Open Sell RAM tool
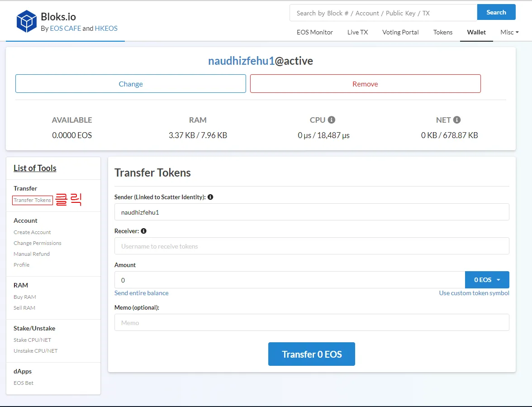 point(24,308)
